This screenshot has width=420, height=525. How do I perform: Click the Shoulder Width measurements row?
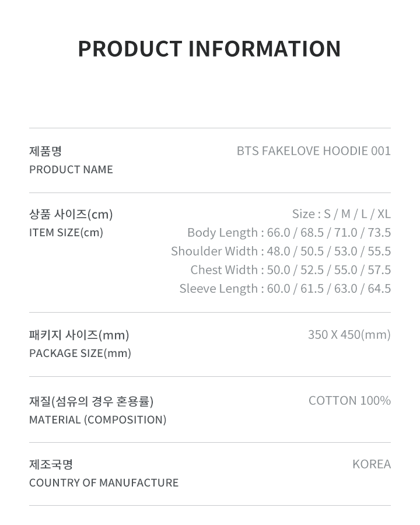281,251
